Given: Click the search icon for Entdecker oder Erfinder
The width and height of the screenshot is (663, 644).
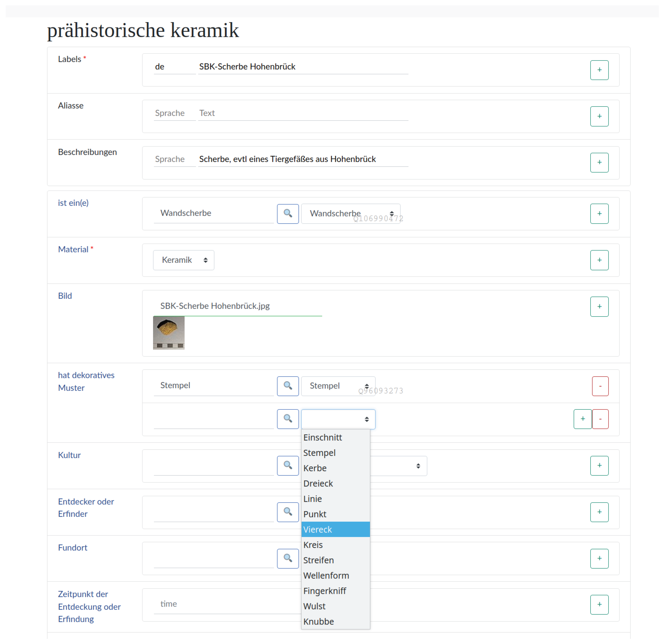Looking at the screenshot, I should point(288,512).
